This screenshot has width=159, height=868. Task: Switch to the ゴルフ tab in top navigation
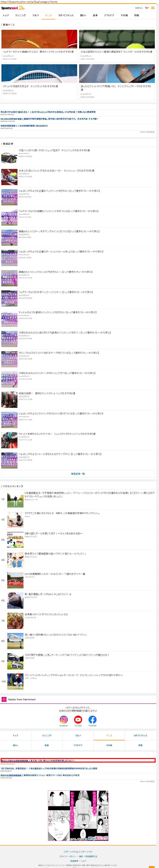(x=35, y=15)
